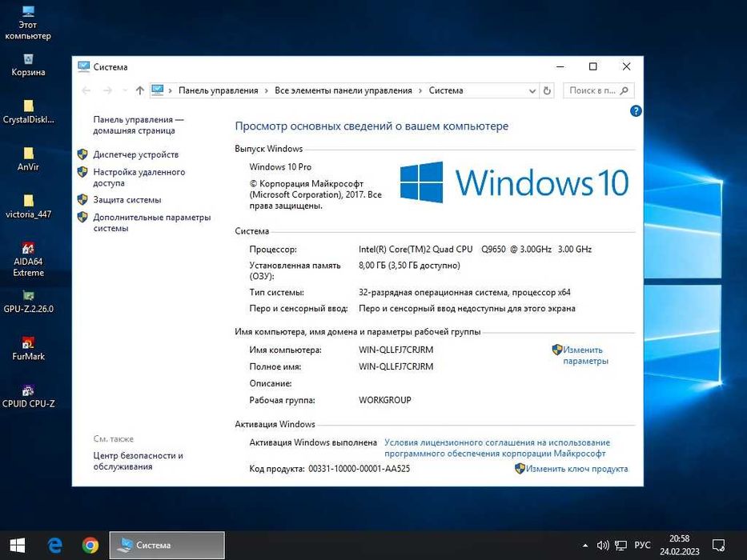
Task: Open Microsoft Edge from taskbar
Action: (x=54, y=546)
